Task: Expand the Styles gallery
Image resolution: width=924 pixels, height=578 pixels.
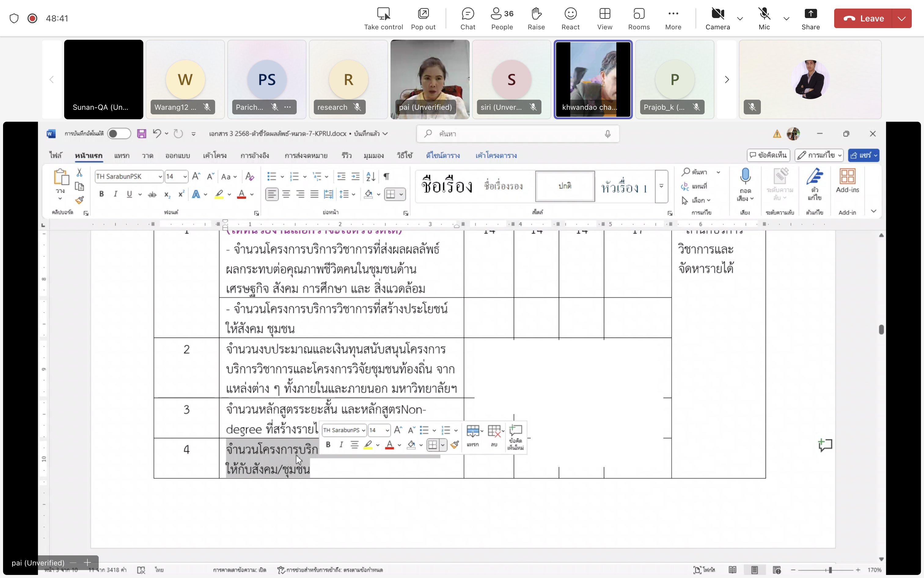Action: (x=661, y=186)
